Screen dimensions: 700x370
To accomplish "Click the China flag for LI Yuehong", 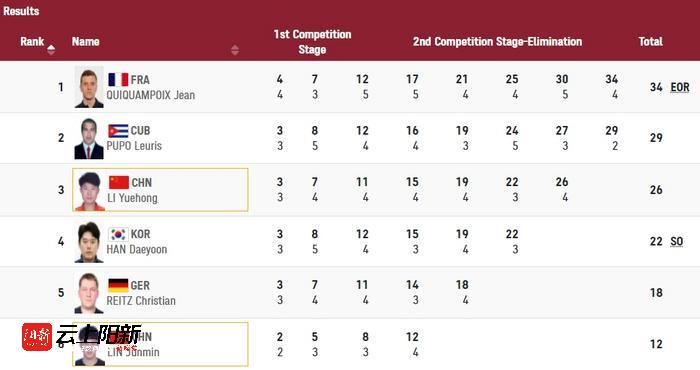I will pos(119,183).
